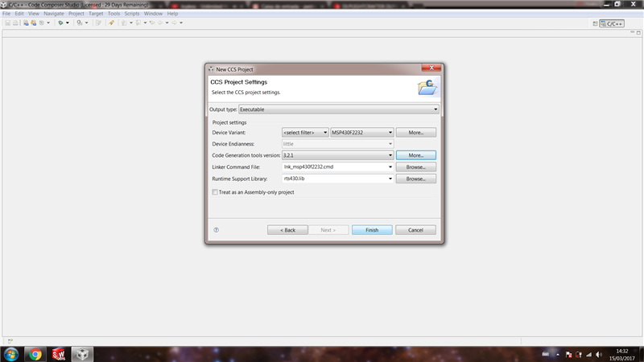
Task: Click the New CCS Project toolbar icon
Action: [26, 23]
